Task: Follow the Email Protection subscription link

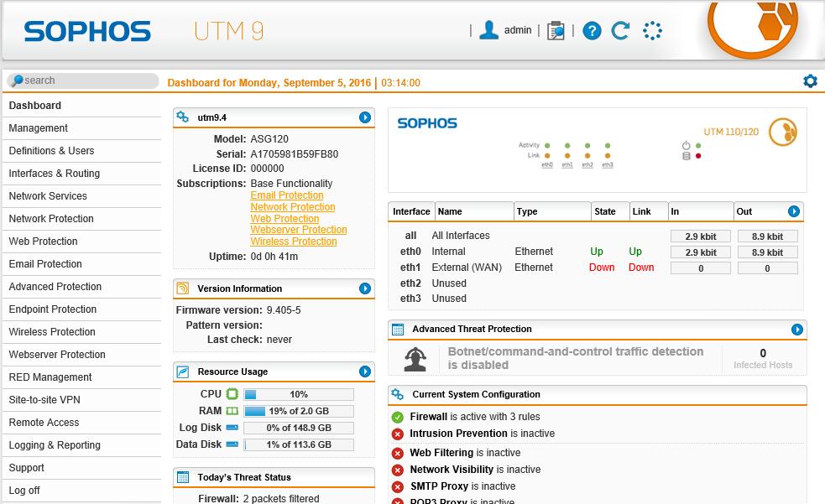Action: click(287, 195)
